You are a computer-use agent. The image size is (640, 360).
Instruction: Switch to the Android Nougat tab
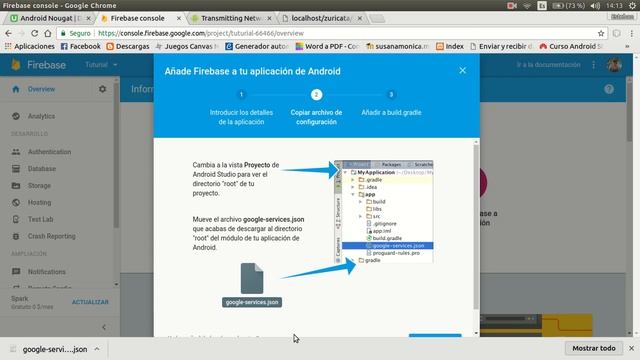click(x=50, y=18)
